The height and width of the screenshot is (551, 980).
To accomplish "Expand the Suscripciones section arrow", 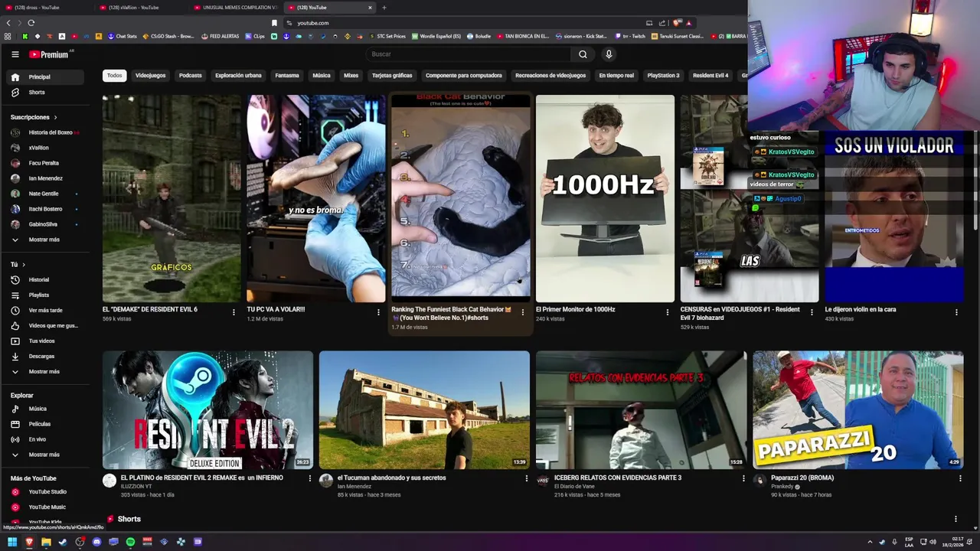I will (56, 117).
